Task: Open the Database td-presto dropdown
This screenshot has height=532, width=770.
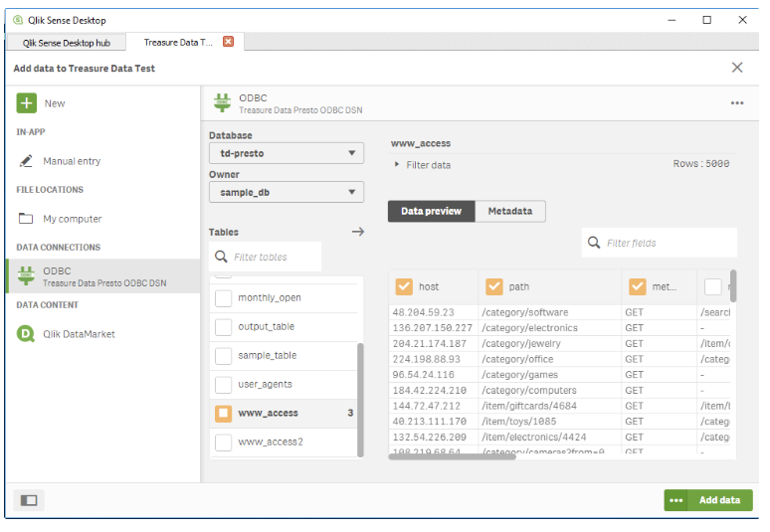Action: [x=287, y=153]
